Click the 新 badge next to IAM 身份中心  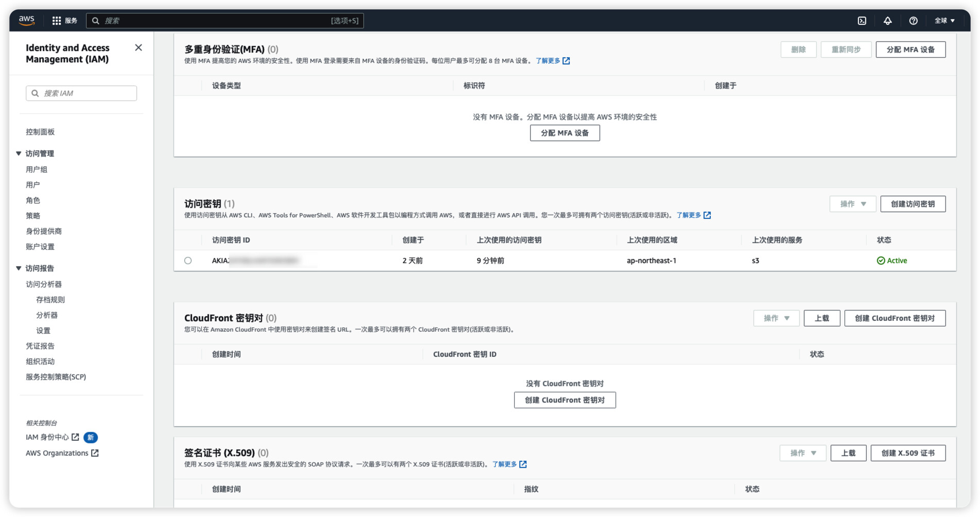(x=91, y=437)
